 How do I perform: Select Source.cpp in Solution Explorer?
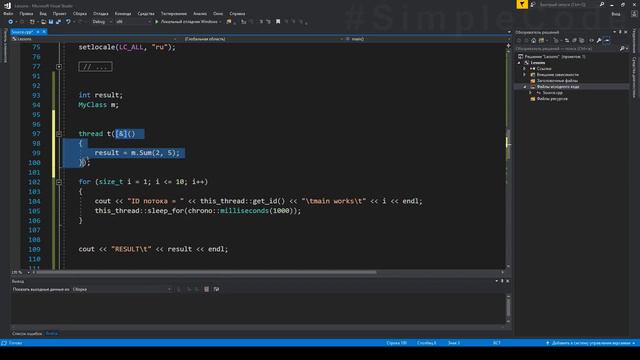[x=552, y=93]
